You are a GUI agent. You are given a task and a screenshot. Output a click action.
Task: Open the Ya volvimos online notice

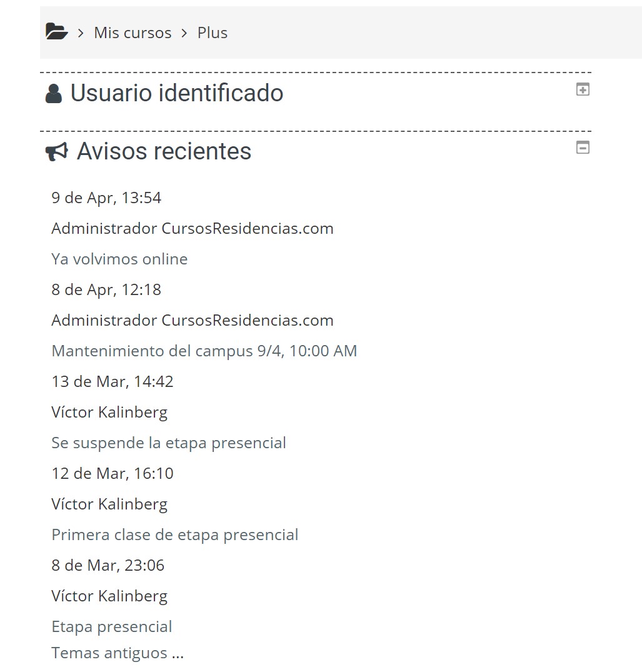click(119, 259)
